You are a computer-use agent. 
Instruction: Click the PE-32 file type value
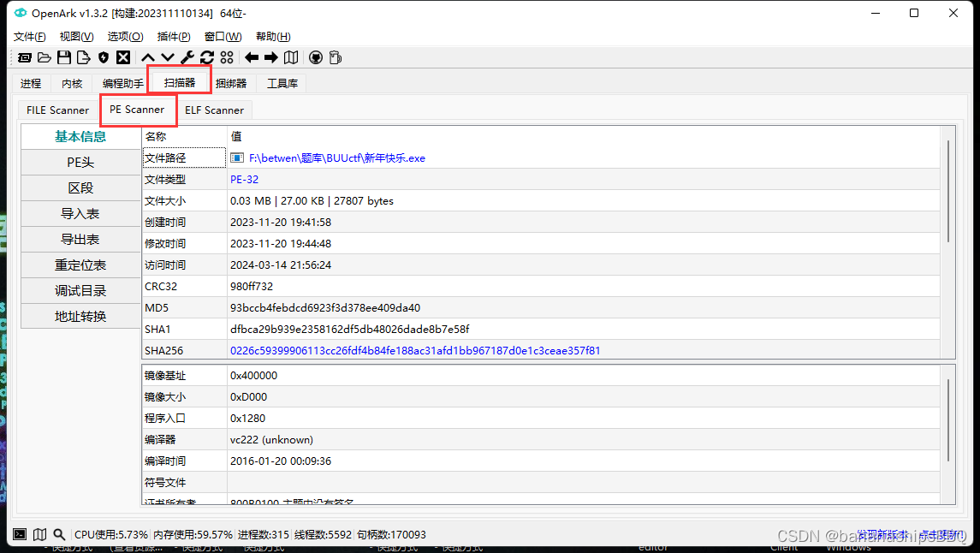(x=245, y=179)
